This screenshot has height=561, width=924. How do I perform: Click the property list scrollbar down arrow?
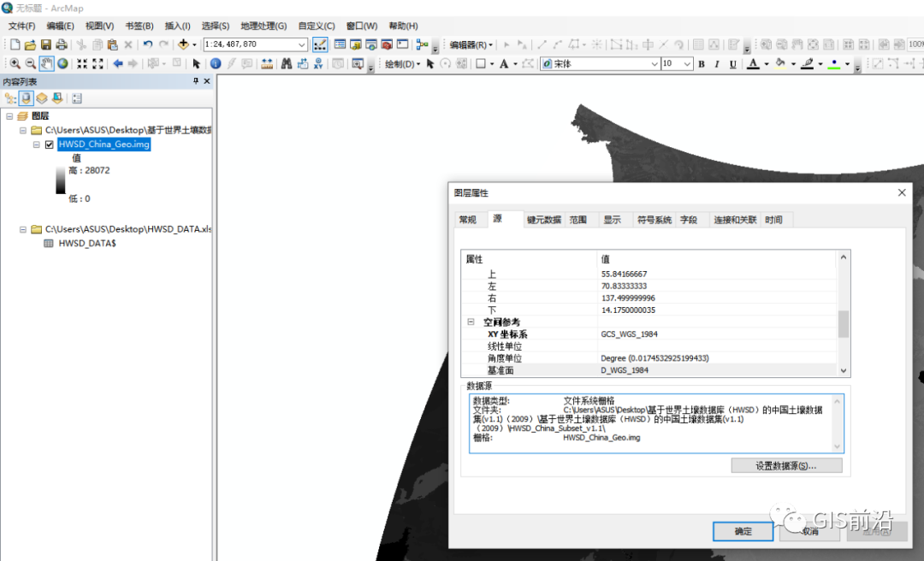tap(844, 370)
